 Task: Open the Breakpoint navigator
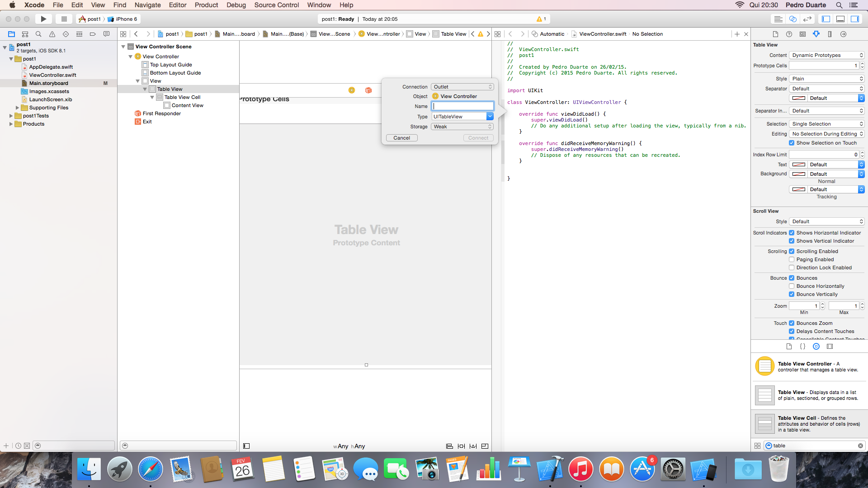tap(93, 34)
